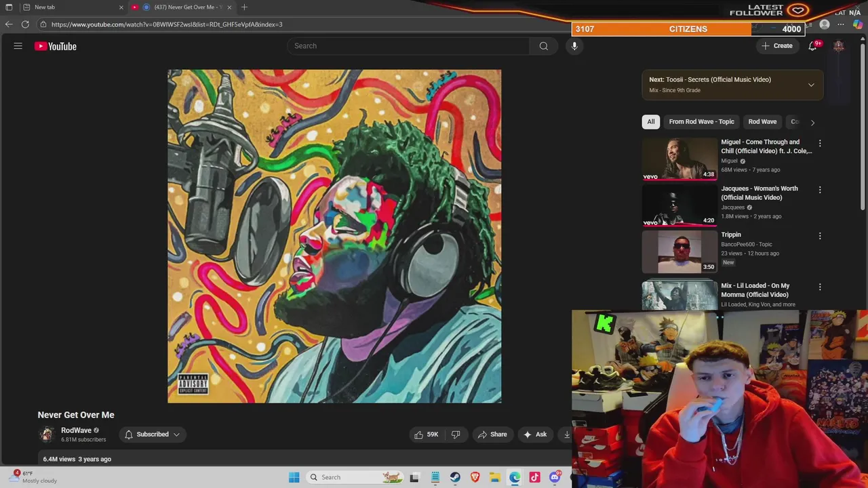This screenshot has height=488, width=868.
Task: Open the YouTube account avatar menu
Action: coord(839,46)
